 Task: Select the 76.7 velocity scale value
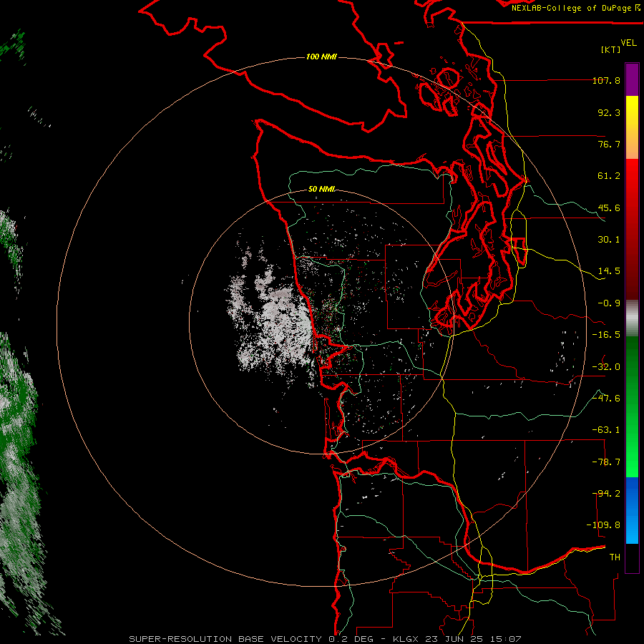pos(609,144)
